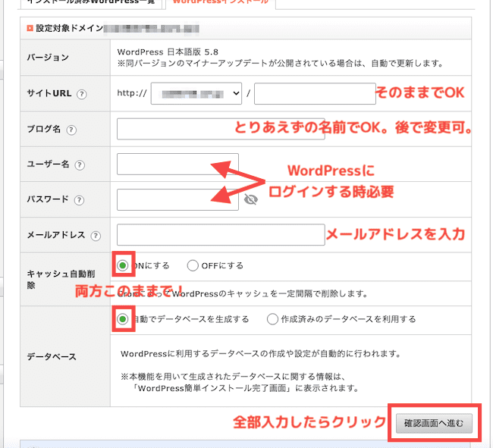Open インストール済みWordPress一覧 tab
Screen dimensions: 493x448
tap(91, 2)
